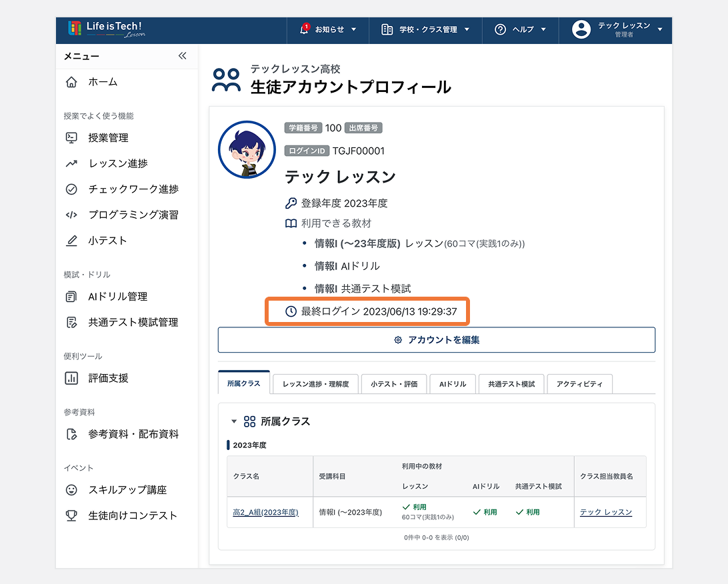The width and height of the screenshot is (728, 584).
Task: Click the ヘルプ question mark icon
Action: coord(500,29)
